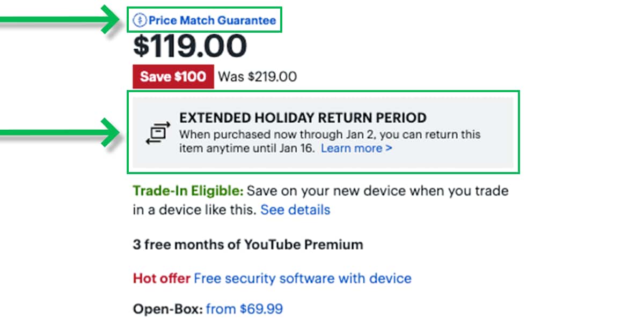
Task: Click the red Save $100 badge
Action: 173,77
